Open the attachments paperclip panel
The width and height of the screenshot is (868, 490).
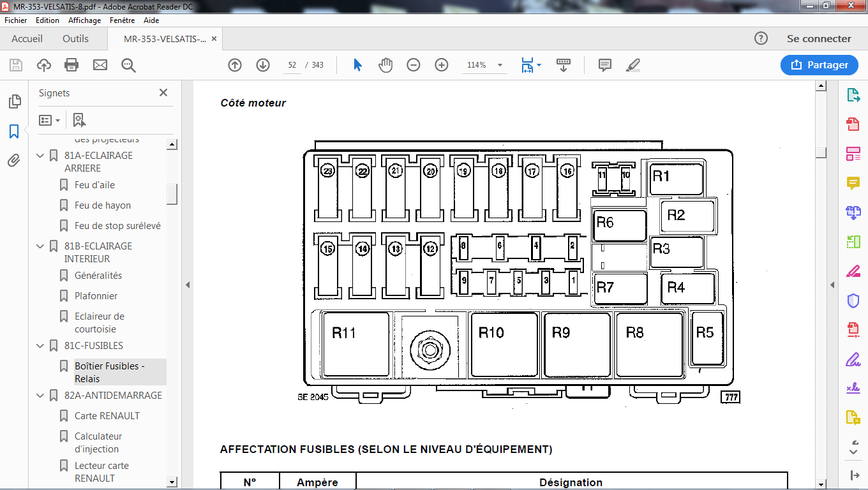(14, 160)
